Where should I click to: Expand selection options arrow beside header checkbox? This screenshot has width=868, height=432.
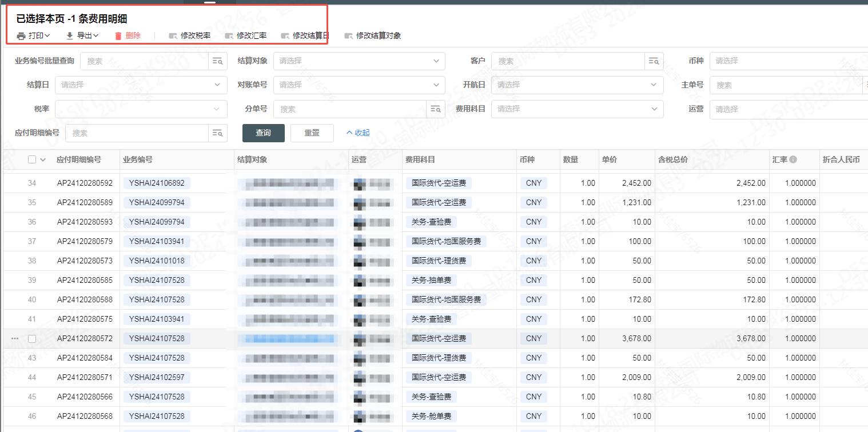[43, 160]
